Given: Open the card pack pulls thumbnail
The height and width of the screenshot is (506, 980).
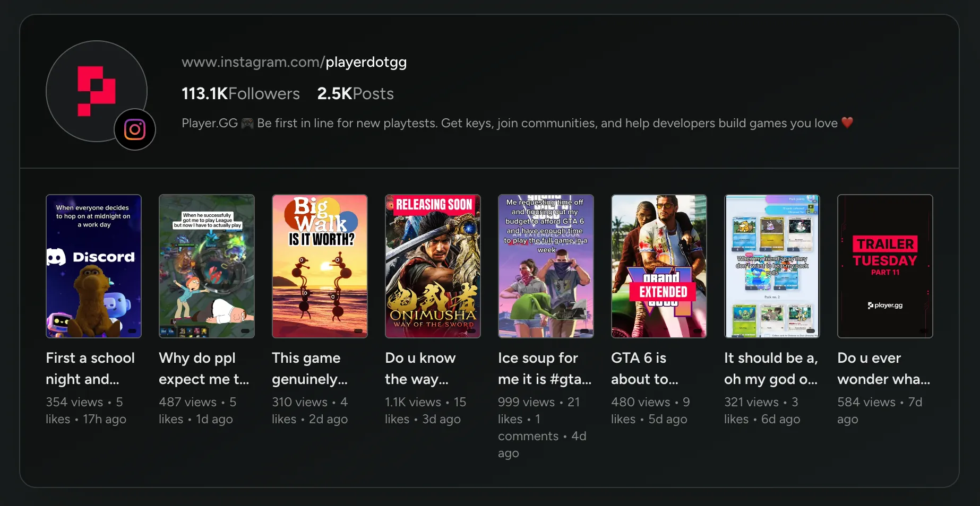Looking at the screenshot, I should (772, 266).
